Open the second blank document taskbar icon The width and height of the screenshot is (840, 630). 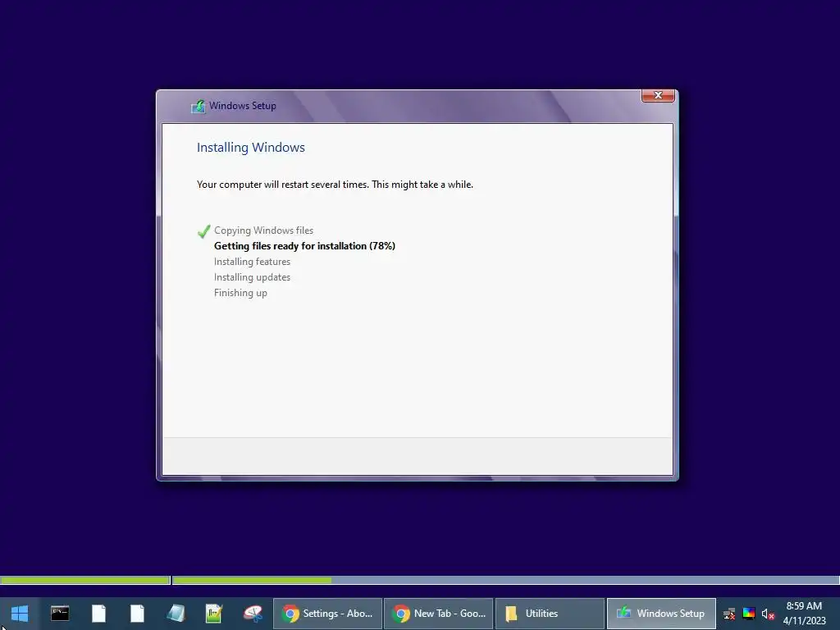click(x=137, y=614)
